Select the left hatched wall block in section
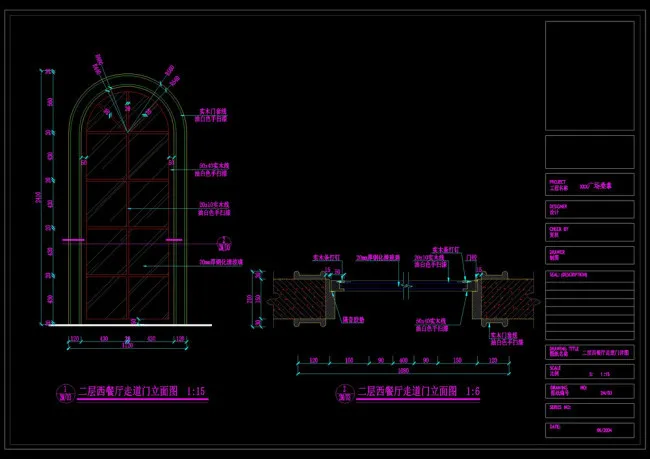650x459 pixels. 300,298
